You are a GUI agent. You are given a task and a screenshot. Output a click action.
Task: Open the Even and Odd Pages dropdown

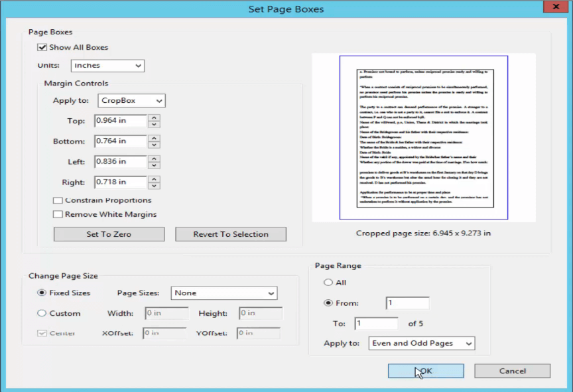422,343
